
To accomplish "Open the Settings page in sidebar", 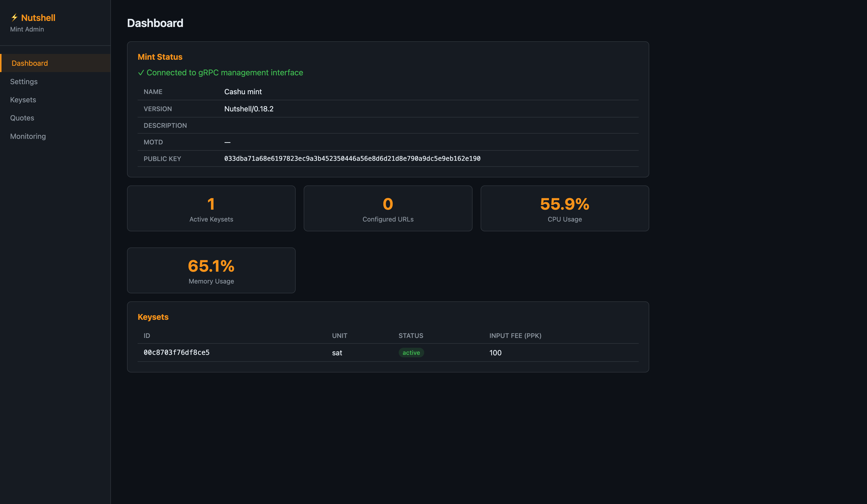I will click(24, 82).
